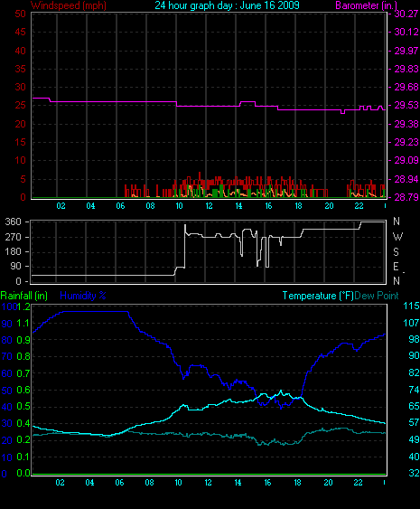Click hour 22 label under the windspeed graph

359,206
